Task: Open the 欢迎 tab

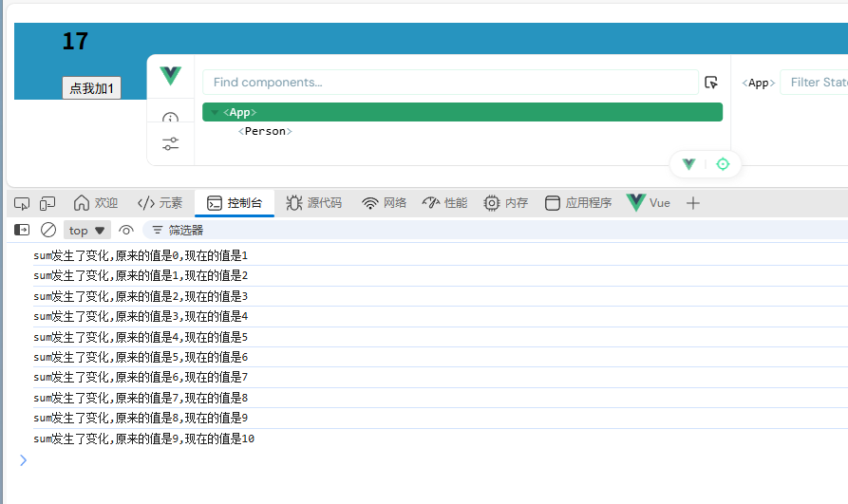Action: tap(96, 203)
